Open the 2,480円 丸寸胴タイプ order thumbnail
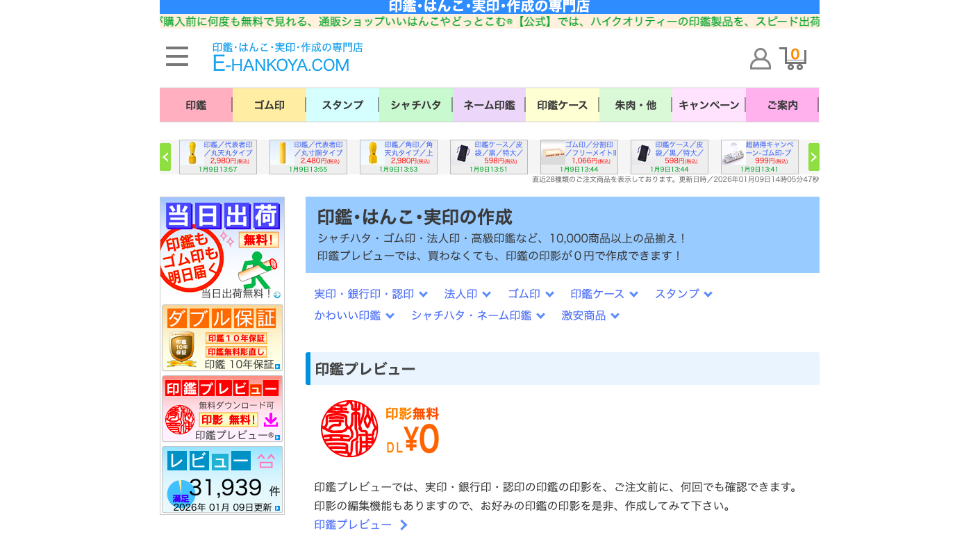Image resolution: width=980 pixels, height=535 pixels. tap(308, 157)
